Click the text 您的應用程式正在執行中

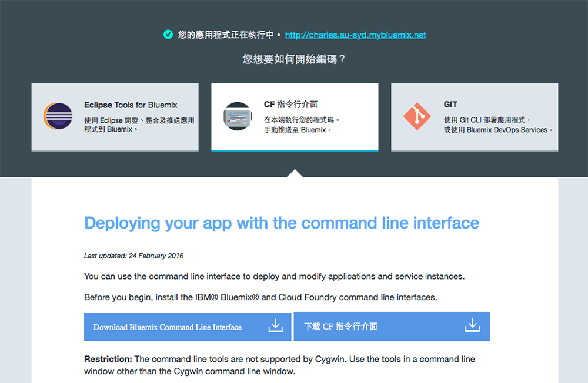229,35
